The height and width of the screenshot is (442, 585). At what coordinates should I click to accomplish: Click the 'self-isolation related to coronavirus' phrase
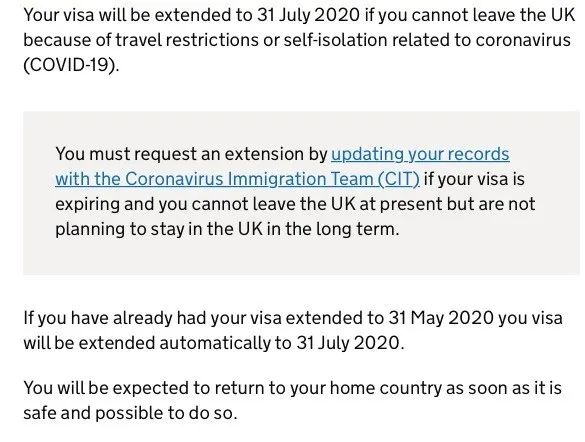pyautogui.click(x=427, y=40)
